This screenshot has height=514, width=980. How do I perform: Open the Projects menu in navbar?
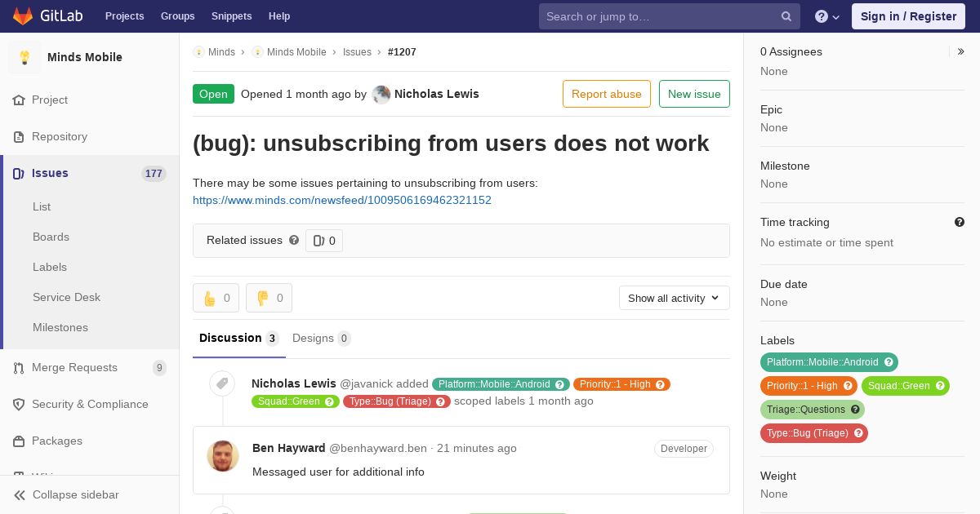(x=125, y=16)
